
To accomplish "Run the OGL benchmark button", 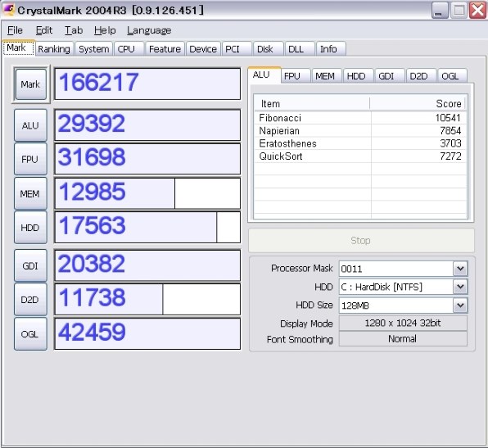I will tap(30, 333).
